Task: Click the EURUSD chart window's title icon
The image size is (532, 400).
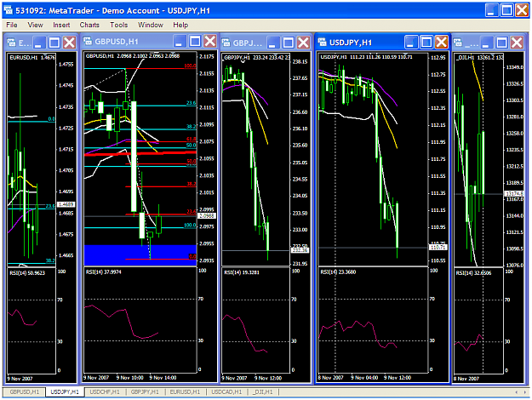Action: [12, 42]
